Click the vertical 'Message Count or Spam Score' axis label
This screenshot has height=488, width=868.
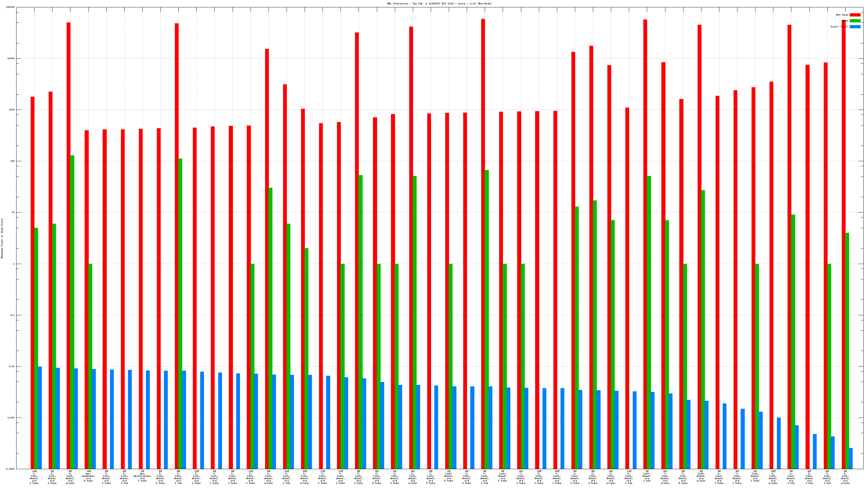[x=2, y=238]
